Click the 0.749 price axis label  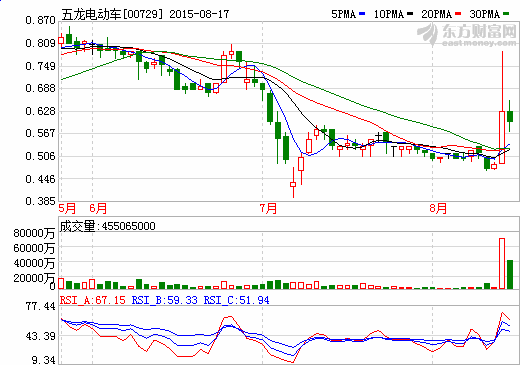40,66
